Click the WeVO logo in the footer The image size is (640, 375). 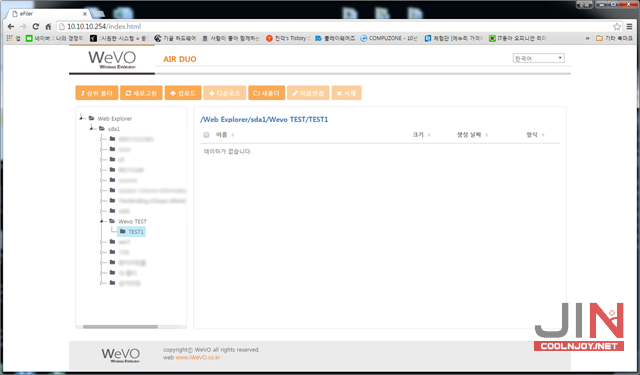pos(120,355)
